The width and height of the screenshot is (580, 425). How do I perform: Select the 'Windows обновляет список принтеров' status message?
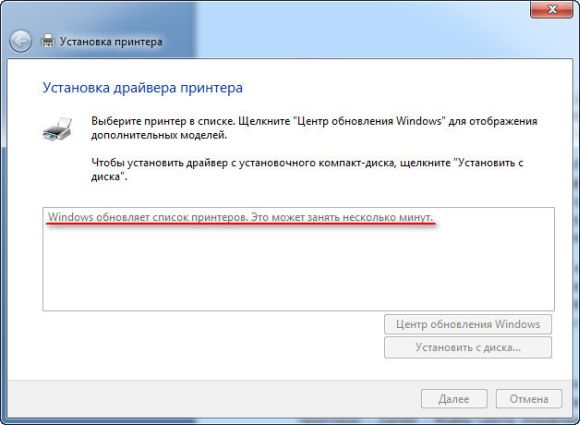[240, 217]
